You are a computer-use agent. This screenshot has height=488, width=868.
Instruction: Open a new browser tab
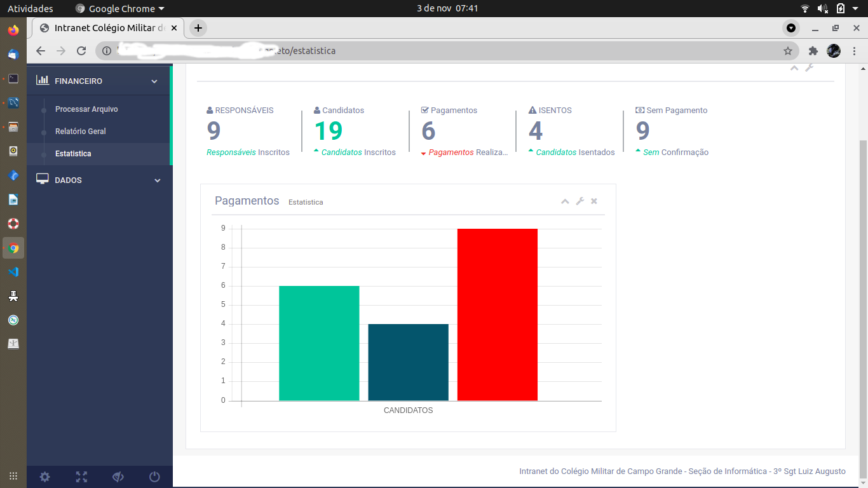click(x=198, y=28)
